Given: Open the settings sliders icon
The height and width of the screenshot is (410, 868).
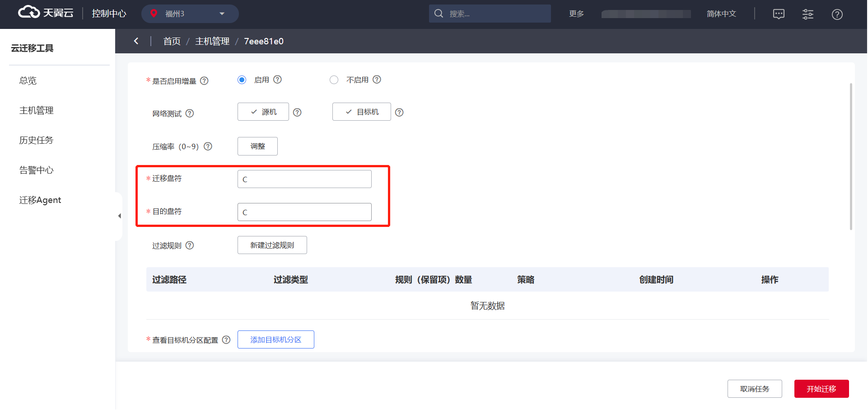Looking at the screenshot, I should coord(808,14).
